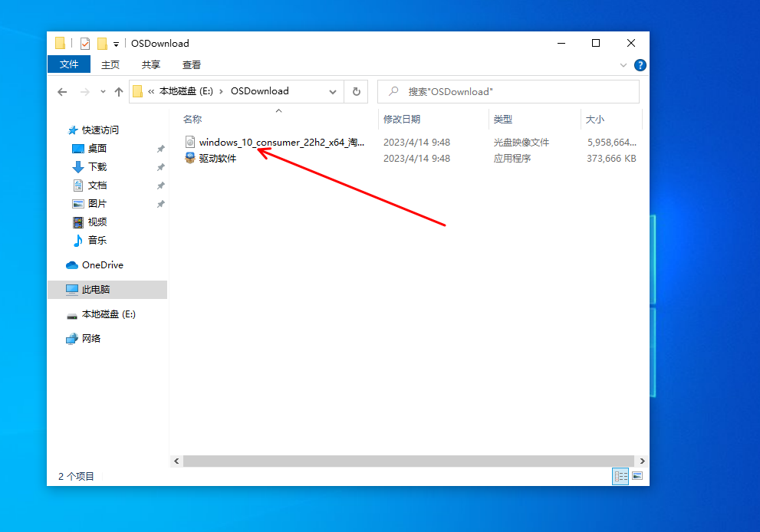Select the windows_10_consumer_22h2_x64 ISO file
Image resolution: width=760 pixels, height=532 pixels.
pos(281,143)
